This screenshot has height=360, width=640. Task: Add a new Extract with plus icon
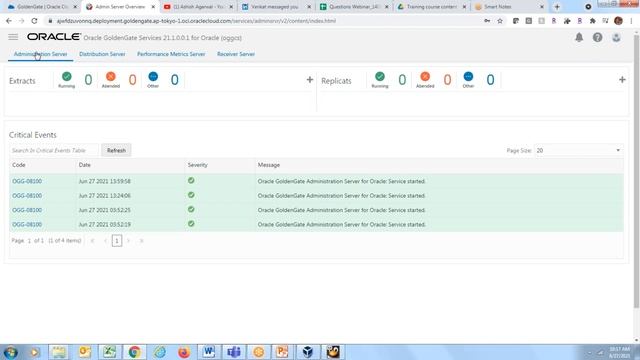pos(310,80)
